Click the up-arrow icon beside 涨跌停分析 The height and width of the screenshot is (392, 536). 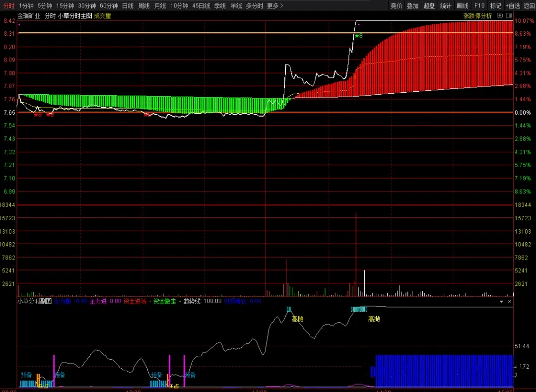pos(500,16)
